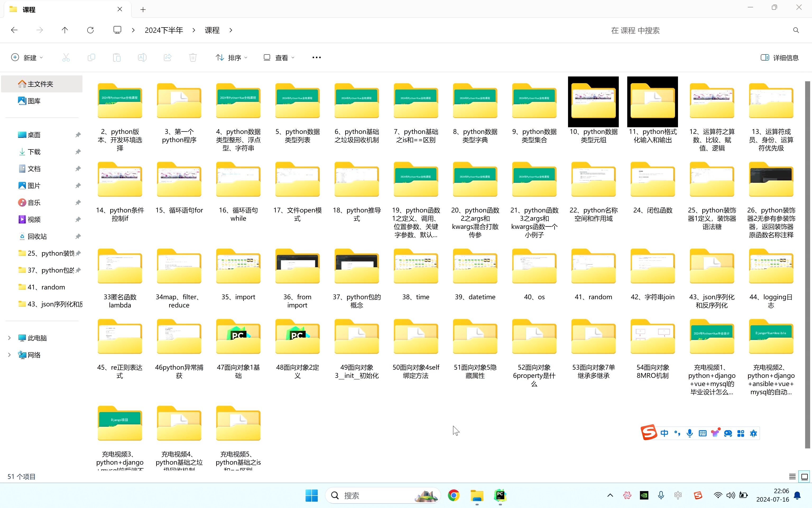Viewport: 812px width, 508px height.
Task: Select folder 45、re正则表达式
Action: [x=120, y=350]
